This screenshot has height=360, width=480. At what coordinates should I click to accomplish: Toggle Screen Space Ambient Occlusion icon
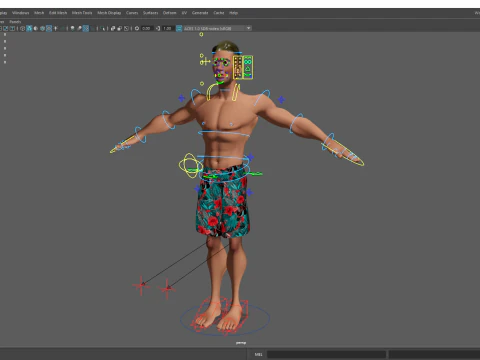click(x=72, y=28)
